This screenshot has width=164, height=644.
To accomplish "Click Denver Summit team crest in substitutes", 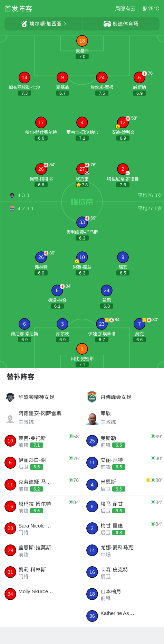I will tap(92, 397).
